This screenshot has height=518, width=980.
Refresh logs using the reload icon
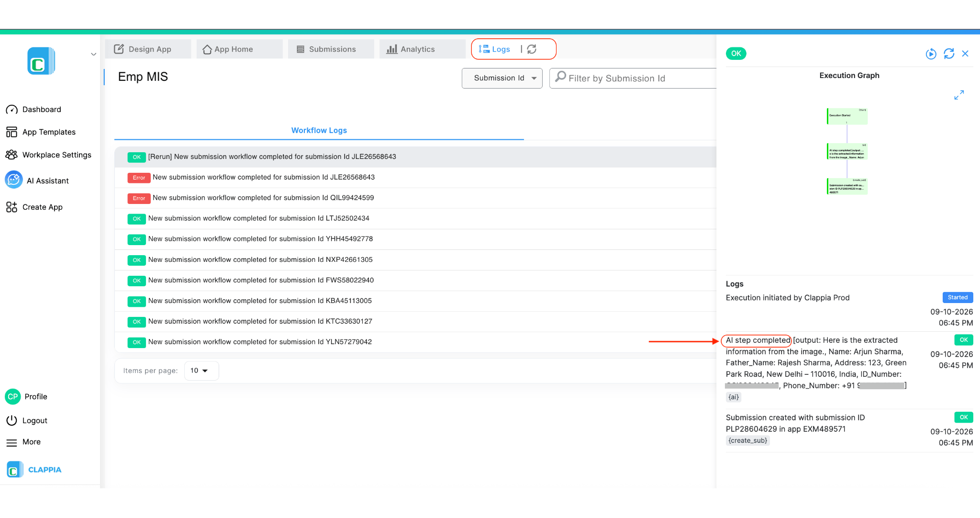coord(532,49)
